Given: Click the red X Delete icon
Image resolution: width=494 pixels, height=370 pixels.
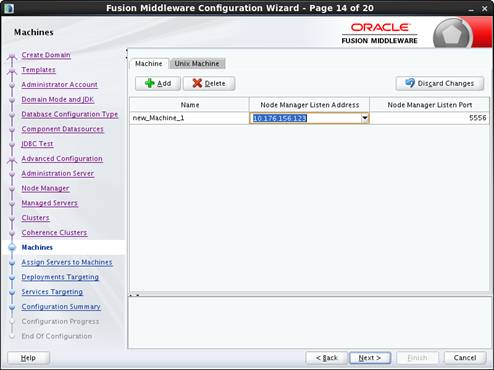Looking at the screenshot, I should [197, 83].
